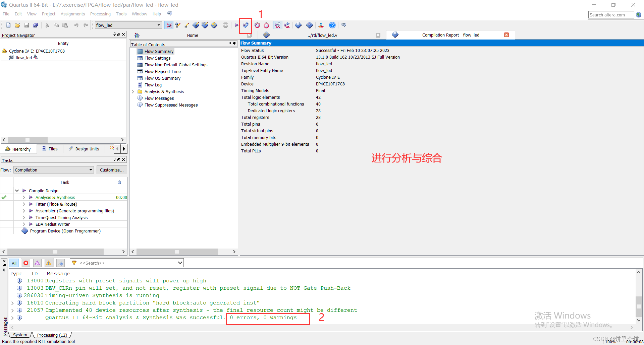Open Program Device (Open Programmer)
This screenshot has height=345, width=644.
click(65, 231)
